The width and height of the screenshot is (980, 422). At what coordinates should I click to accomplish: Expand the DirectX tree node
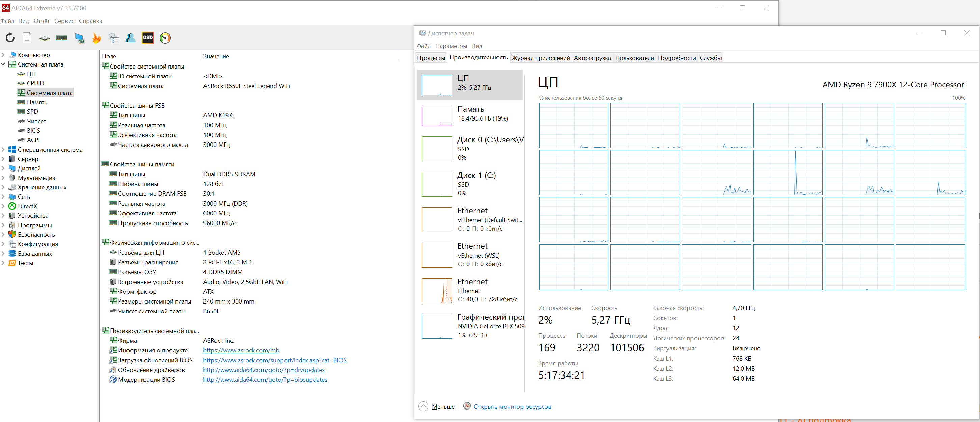point(3,206)
